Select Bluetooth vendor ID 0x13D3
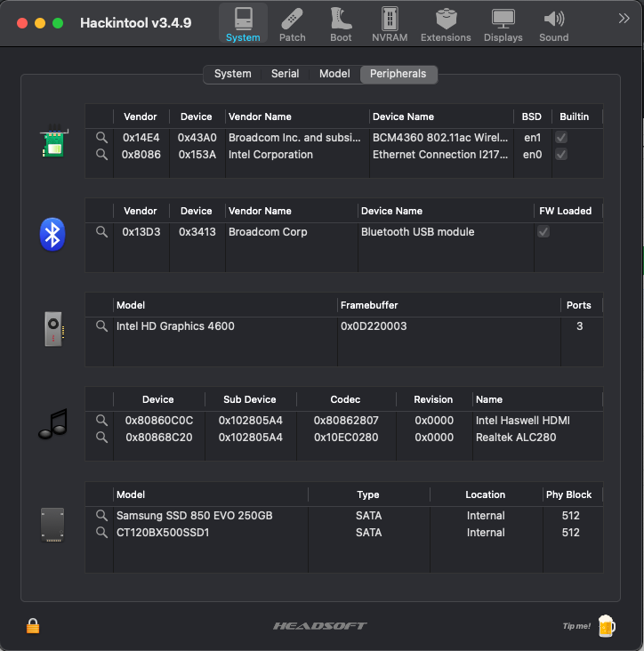 (x=141, y=231)
